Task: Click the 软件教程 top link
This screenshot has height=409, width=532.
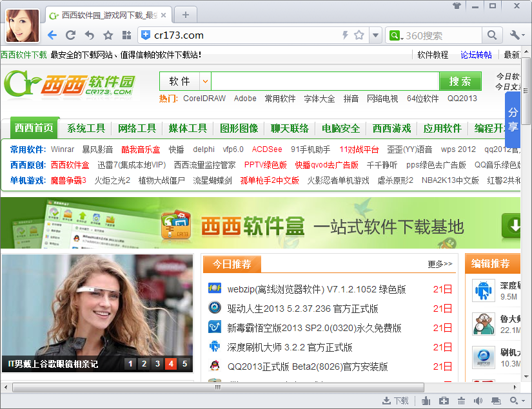Action: click(433, 55)
